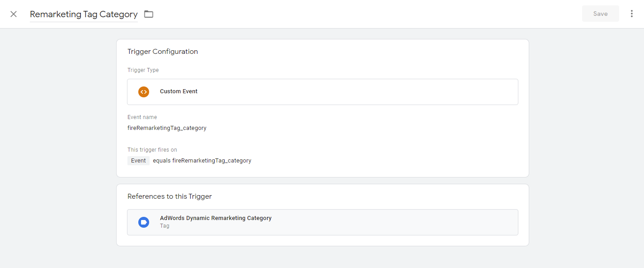
Task: Click the Event name value fireRemarketingTag_category
Action: click(167, 128)
